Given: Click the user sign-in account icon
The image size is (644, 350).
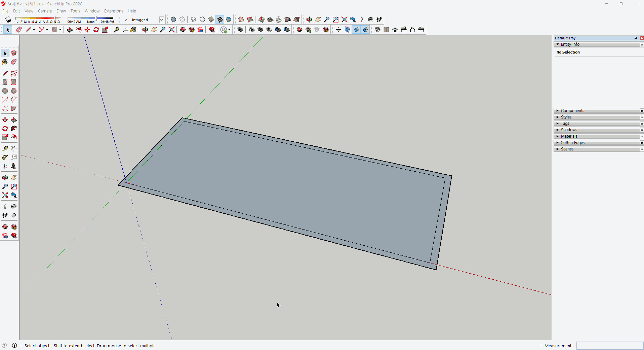Looking at the screenshot, I should click(224, 30).
